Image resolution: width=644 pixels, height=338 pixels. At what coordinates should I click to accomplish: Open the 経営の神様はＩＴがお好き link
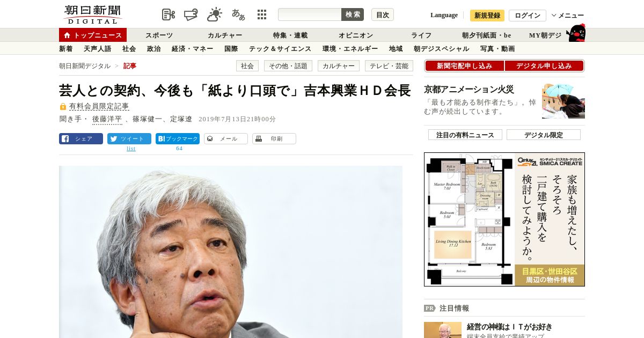(x=510, y=327)
